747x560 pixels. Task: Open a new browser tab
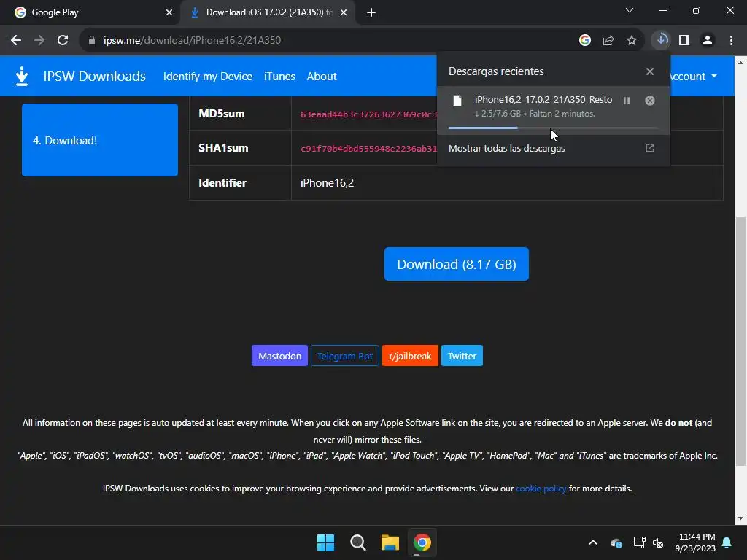click(371, 12)
